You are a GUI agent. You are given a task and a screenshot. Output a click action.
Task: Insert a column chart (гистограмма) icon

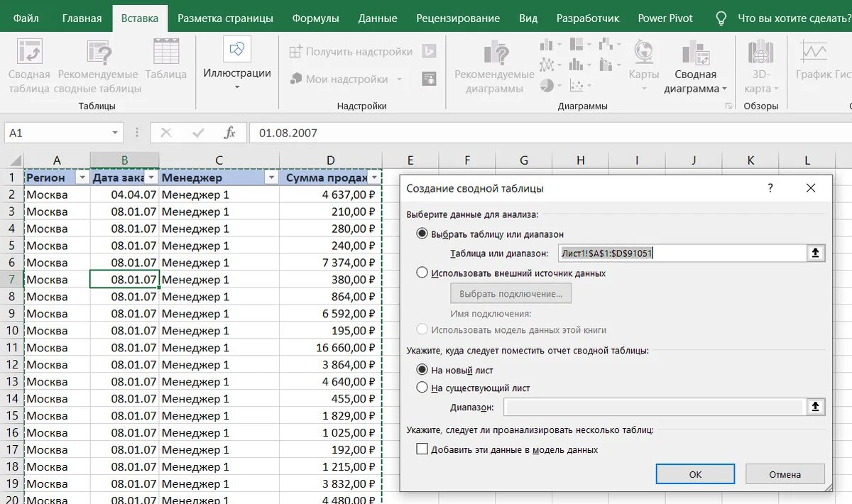pyautogui.click(x=547, y=45)
